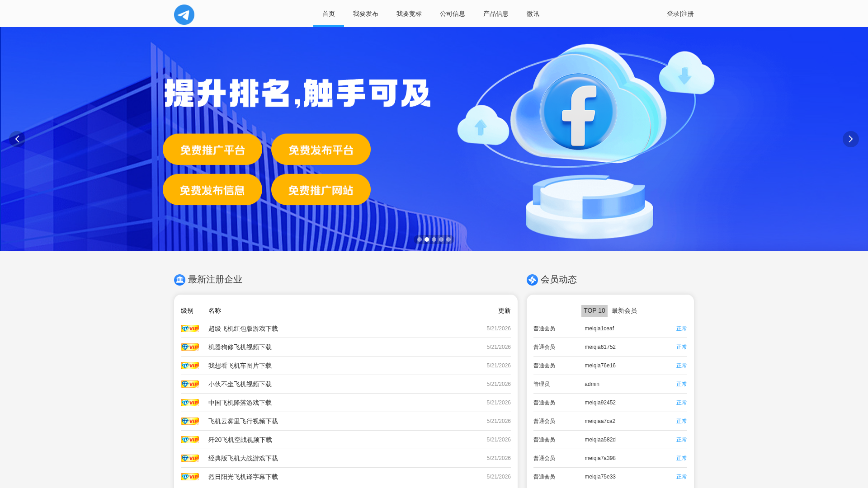This screenshot has width=868, height=488.
Task: Click VIP badge beside 机器狗修飞机视频下载
Action: click(190, 347)
